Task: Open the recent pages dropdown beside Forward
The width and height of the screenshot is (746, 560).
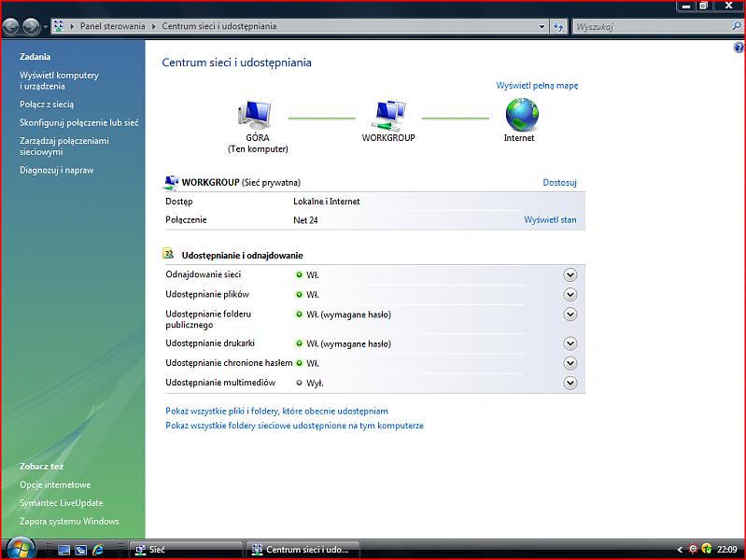Action: [45, 27]
